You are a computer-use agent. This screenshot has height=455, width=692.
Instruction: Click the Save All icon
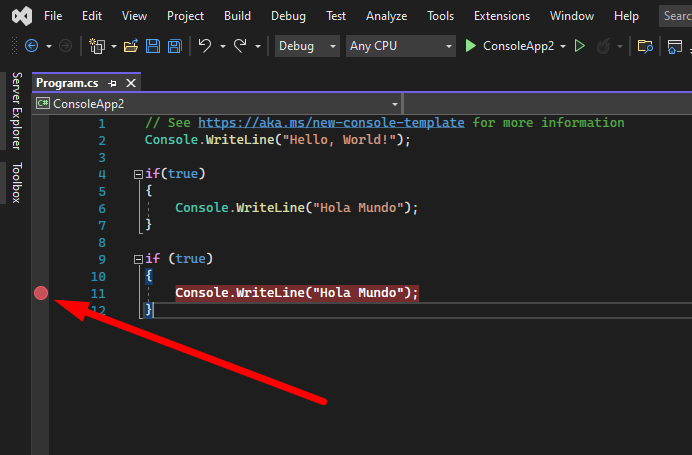[x=174, y=46]
